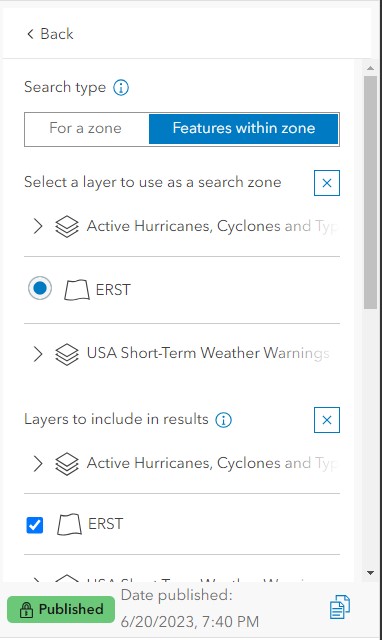Click layers icon of USA Short-Term Weather Warnings
The image size is (382, 640).
tap(67, 353)
